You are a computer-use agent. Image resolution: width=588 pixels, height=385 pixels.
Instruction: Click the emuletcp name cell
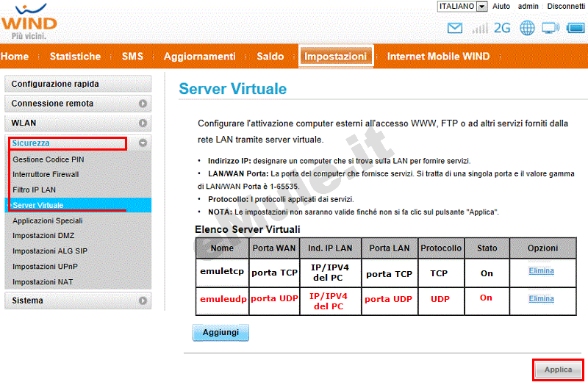click(222, 273)
